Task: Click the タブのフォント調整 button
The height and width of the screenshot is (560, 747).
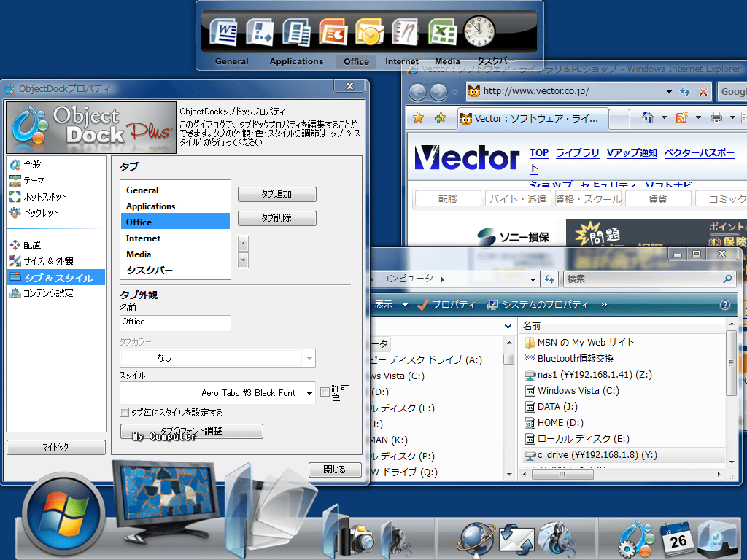Action: click(192, 431)
